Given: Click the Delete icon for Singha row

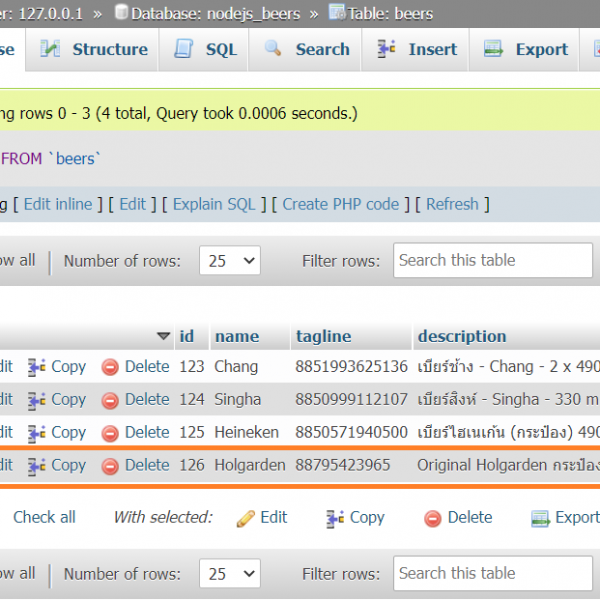Looking at the screenshot, I should pos(111,400).
